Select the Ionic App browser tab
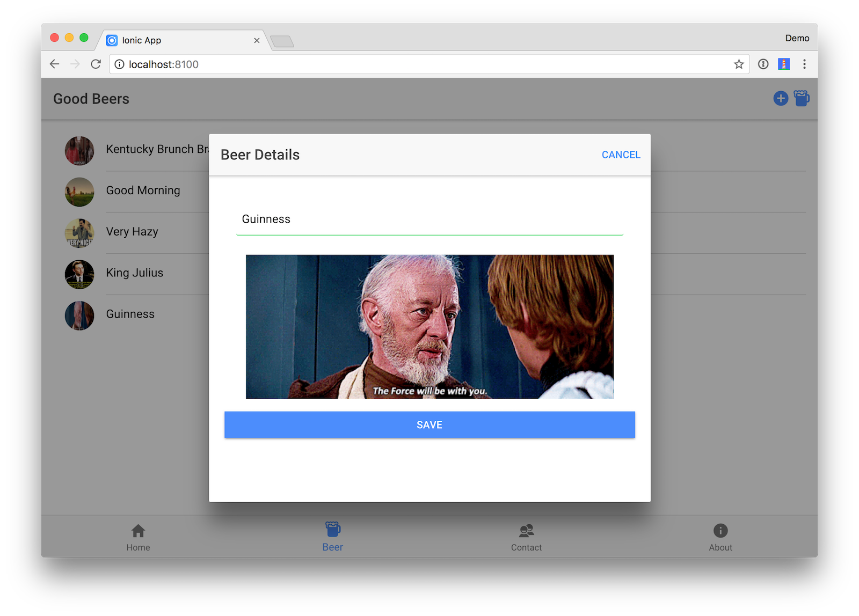Viewport: 859px width, 616px height. 183,40
